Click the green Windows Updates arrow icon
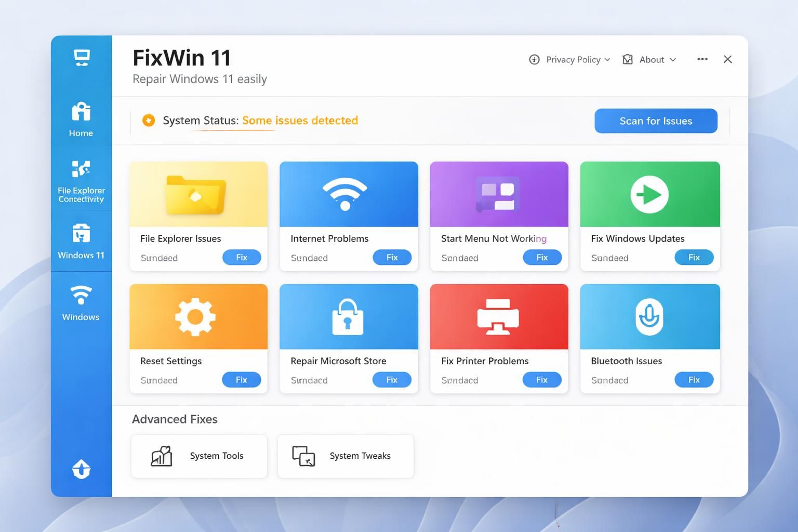The height and width of the screenshot is (532, 798). (x=649, y=195)
